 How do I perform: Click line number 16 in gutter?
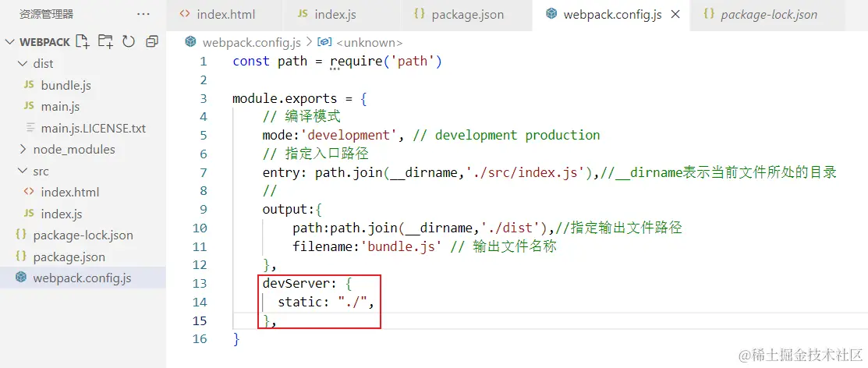200,338
